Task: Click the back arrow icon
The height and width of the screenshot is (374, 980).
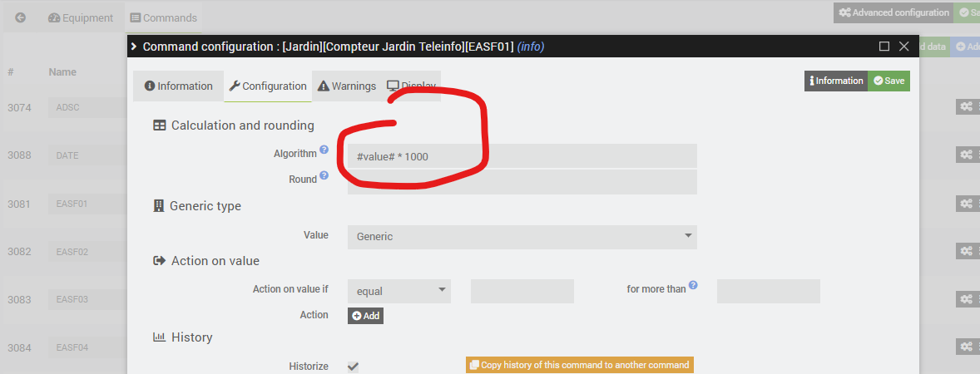Action: (x=20, y=17)
